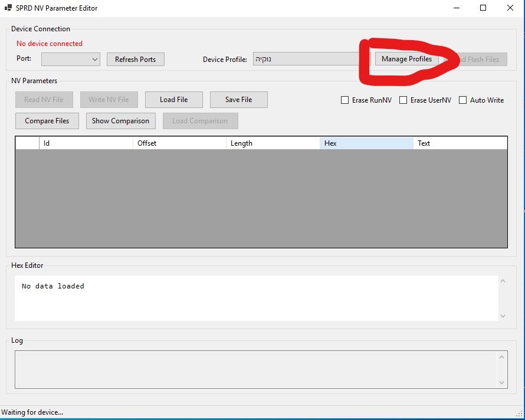
Task: Select the Hex column header
Action: click(x=366, y=143)
